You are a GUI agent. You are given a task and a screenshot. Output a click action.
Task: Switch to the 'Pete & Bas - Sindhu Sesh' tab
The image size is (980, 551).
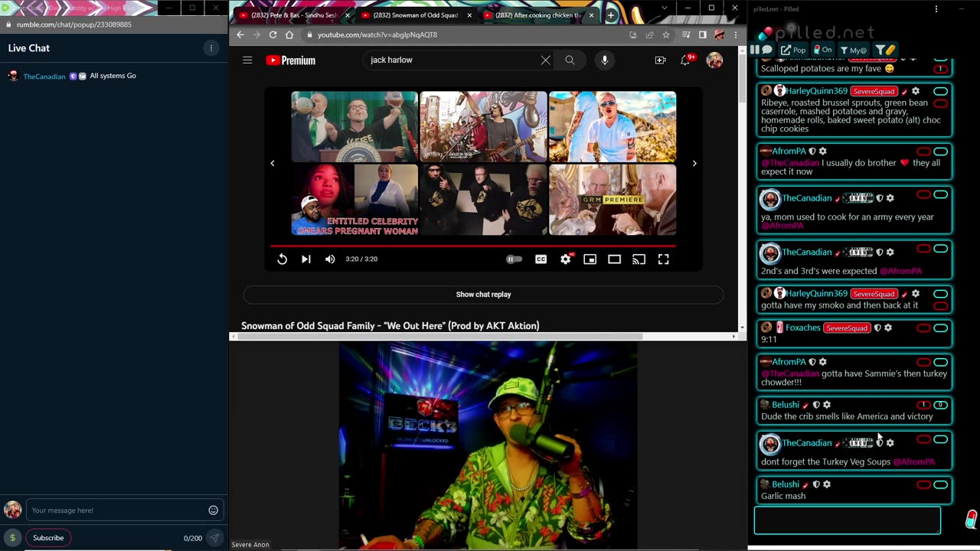[293, 15]
